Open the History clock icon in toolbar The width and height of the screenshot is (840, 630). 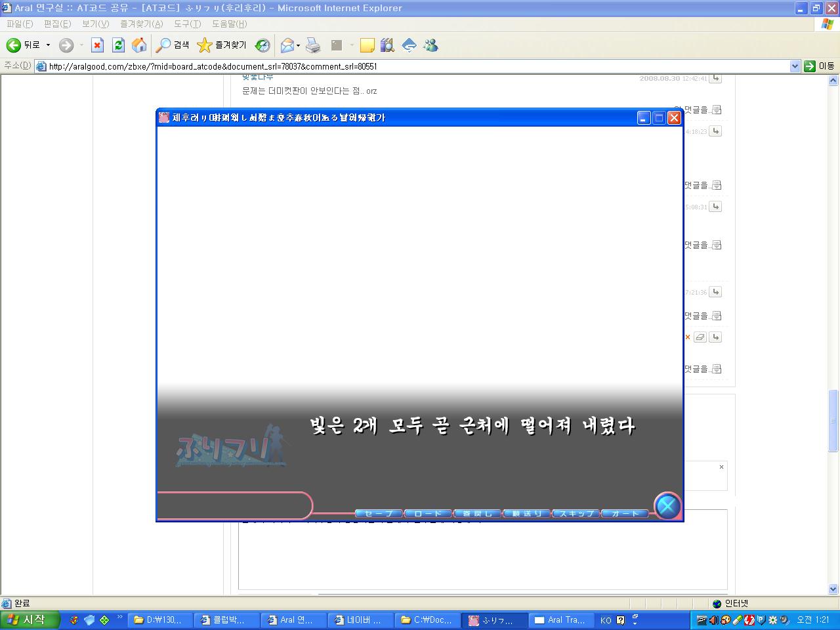(262, 45)
